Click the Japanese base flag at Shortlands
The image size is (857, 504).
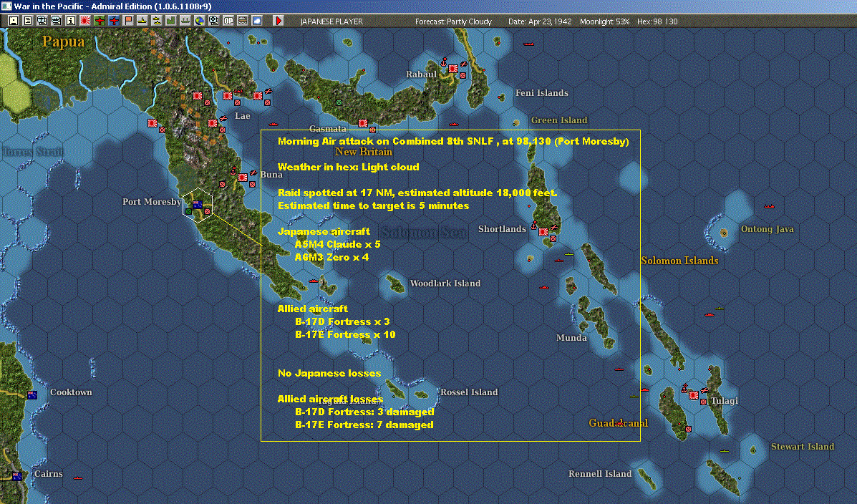[x=543, y=233]
